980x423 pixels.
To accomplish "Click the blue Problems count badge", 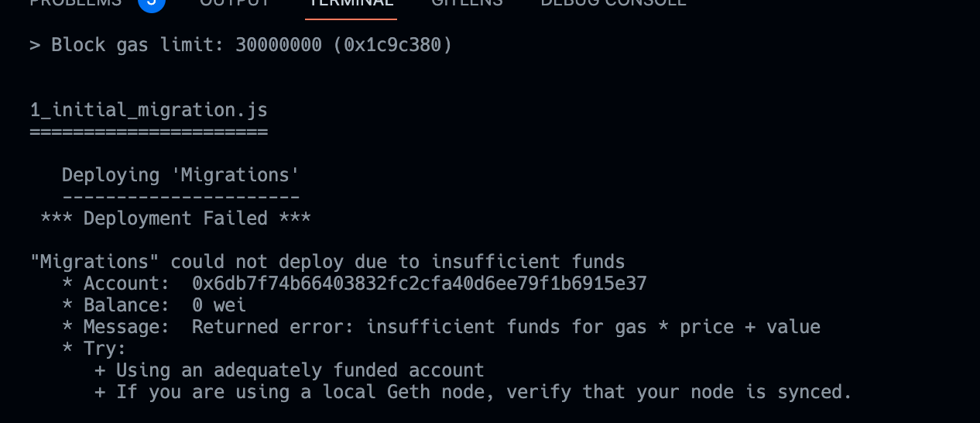I will coord(151,3).
